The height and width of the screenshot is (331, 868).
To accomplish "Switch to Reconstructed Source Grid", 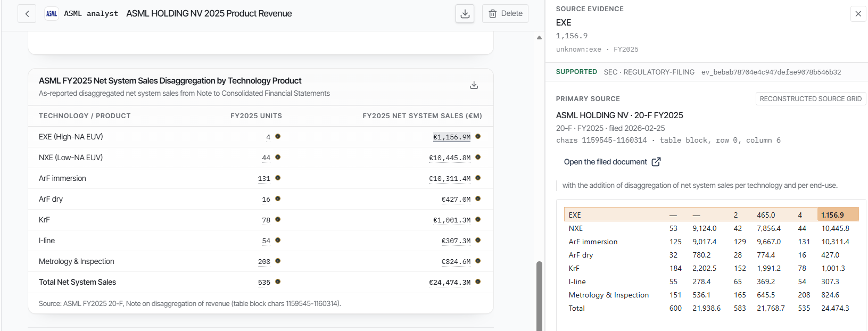I will [811, 99].
